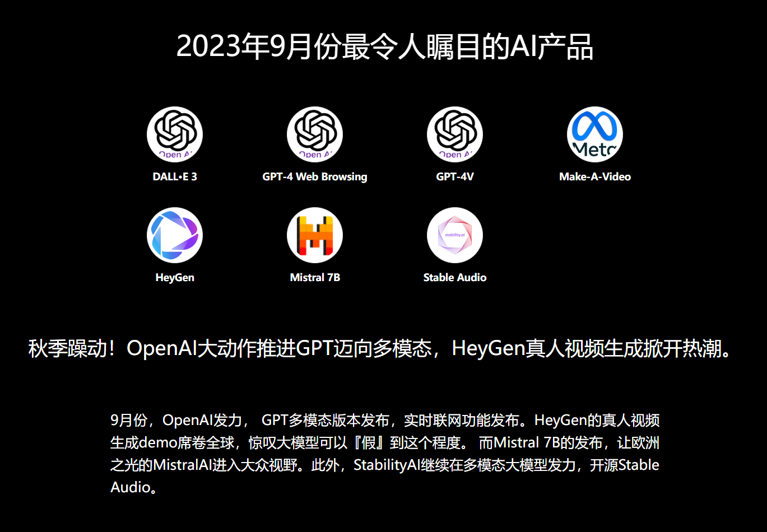
Task: Click the title 2023年9月份最令人瞩目的AI产品
Action: point(384,46)
